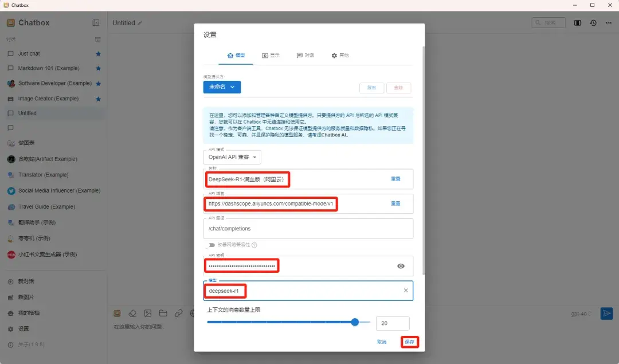The height and width of the screenshot is (364, 619).
Task: Open the Translator (Example) conversation
Action: [53, 175]
